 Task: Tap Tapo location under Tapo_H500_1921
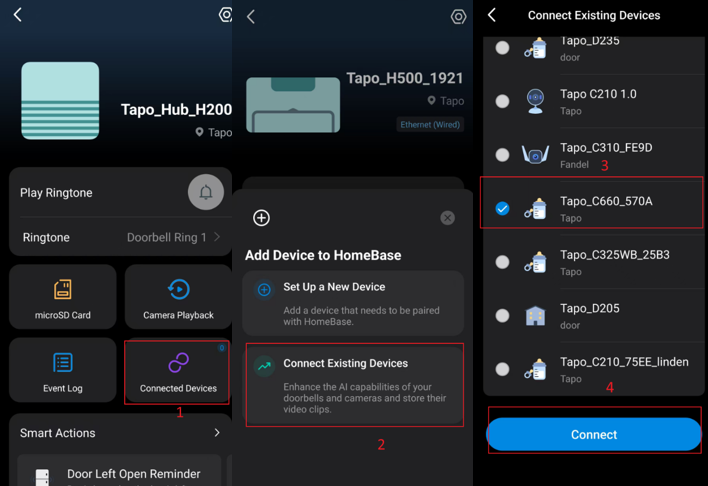pyautogui.click(x=446, y=101)
